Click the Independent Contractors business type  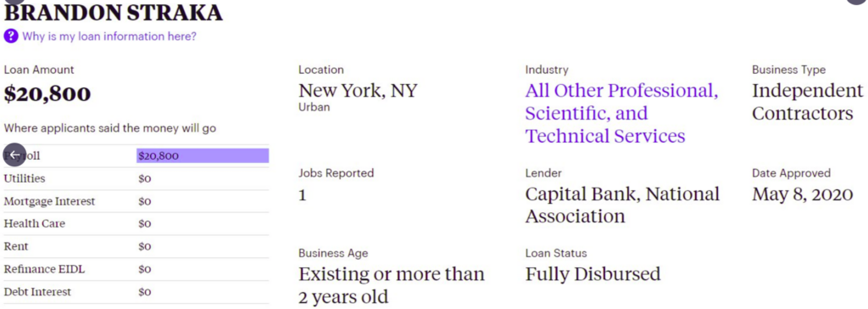[807, 102]
